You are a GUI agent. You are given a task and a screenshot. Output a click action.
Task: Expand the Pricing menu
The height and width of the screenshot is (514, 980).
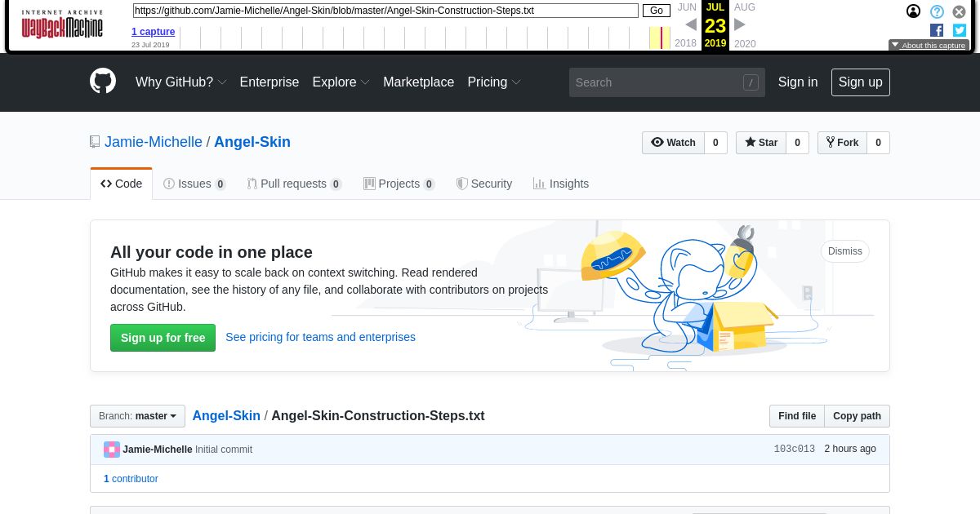click(494, 82)
